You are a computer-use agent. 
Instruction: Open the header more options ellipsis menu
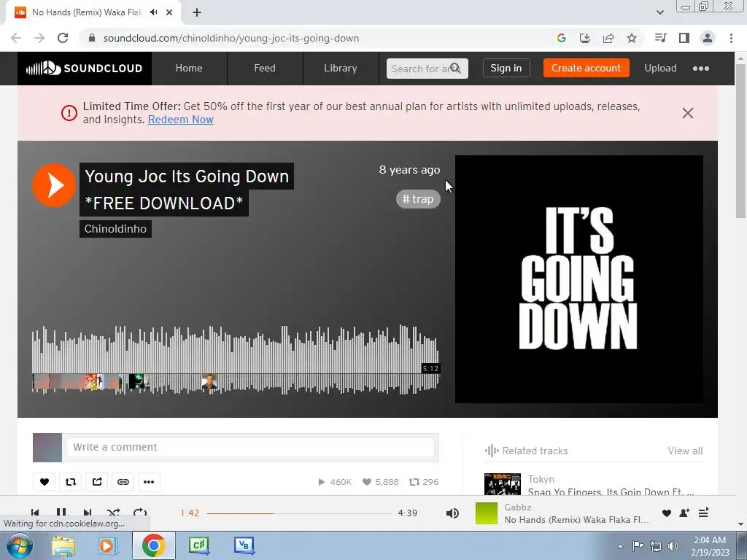701,69
